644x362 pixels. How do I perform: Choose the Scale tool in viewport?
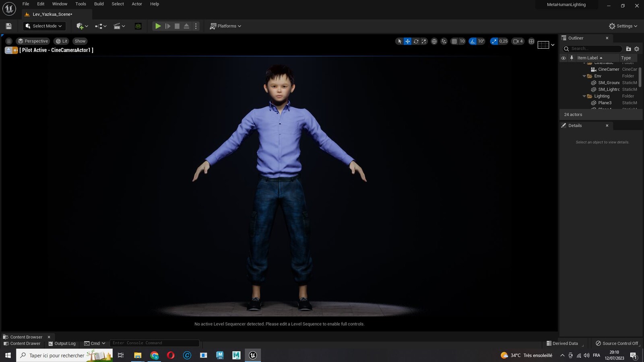click(424, 41)
